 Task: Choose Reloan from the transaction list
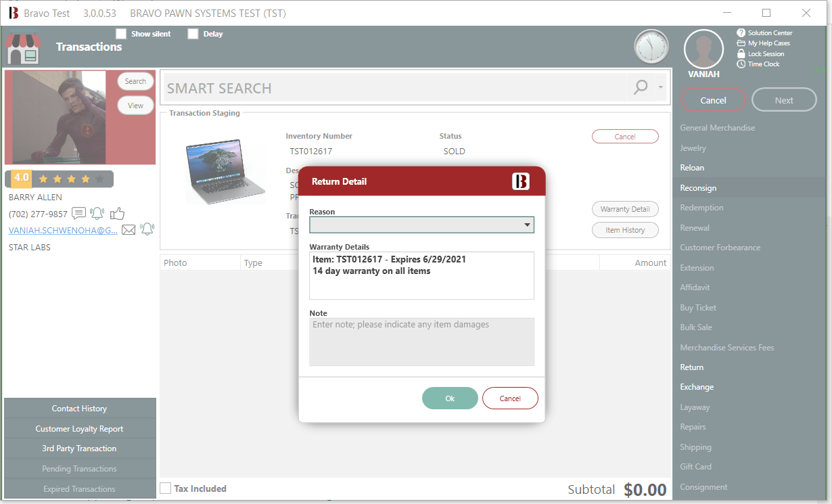pyautogui.click(x=692, y=168)
